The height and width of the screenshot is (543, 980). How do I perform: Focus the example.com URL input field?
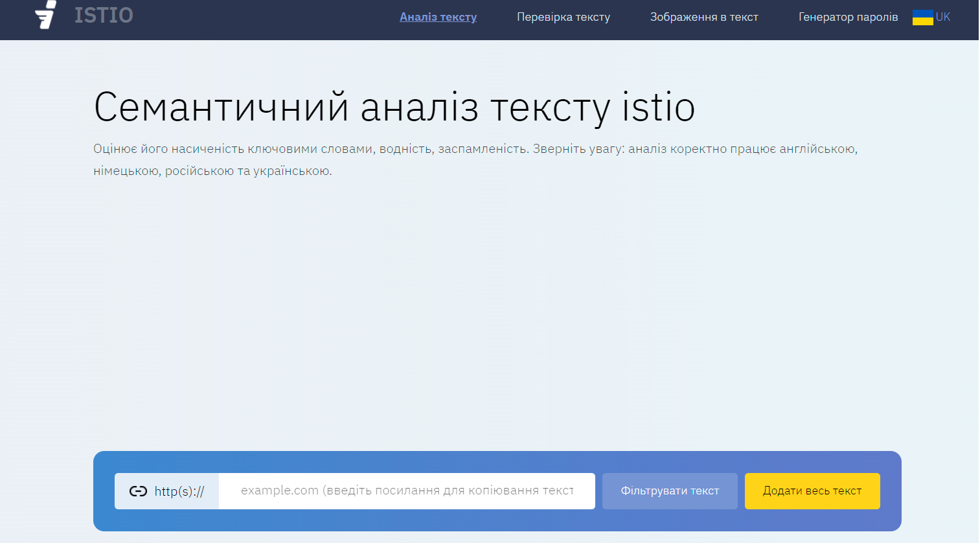(407, 491)
